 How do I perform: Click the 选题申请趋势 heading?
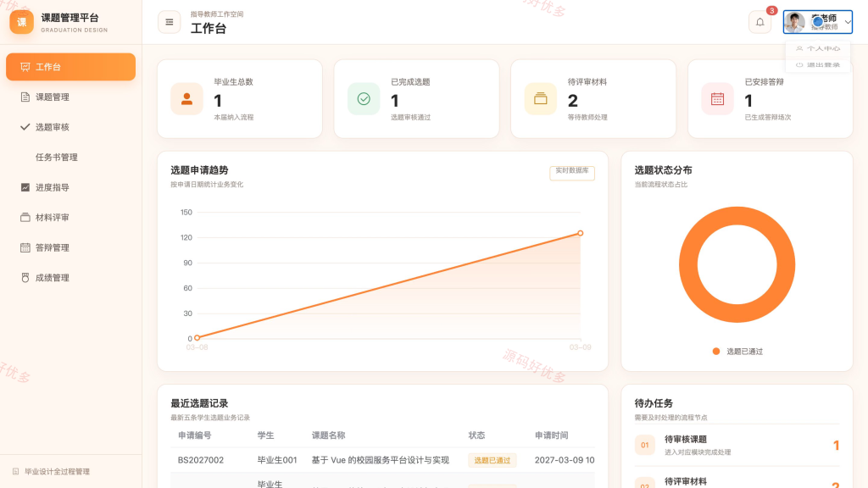point(199,170)
